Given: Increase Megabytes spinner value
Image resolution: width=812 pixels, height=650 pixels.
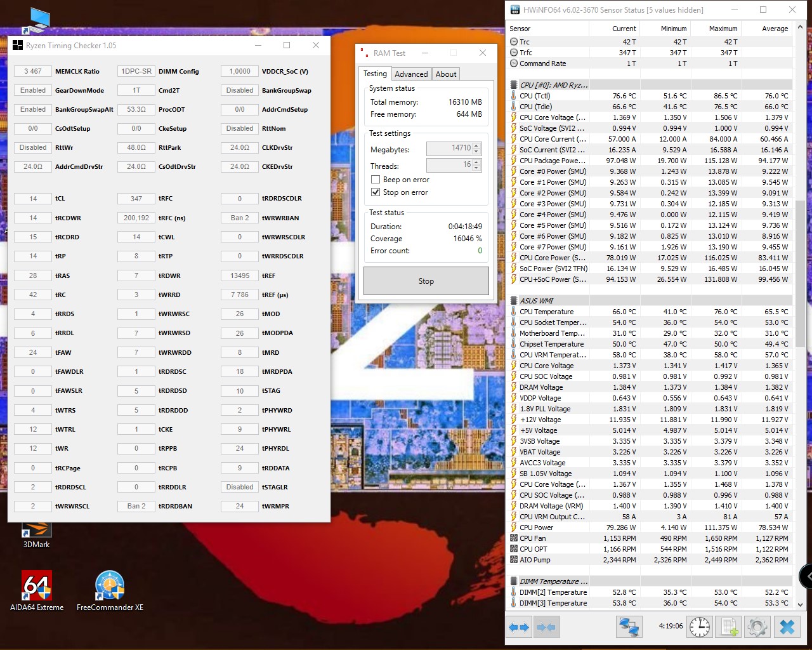Looking at the screenshot, I should pos(477,145).
